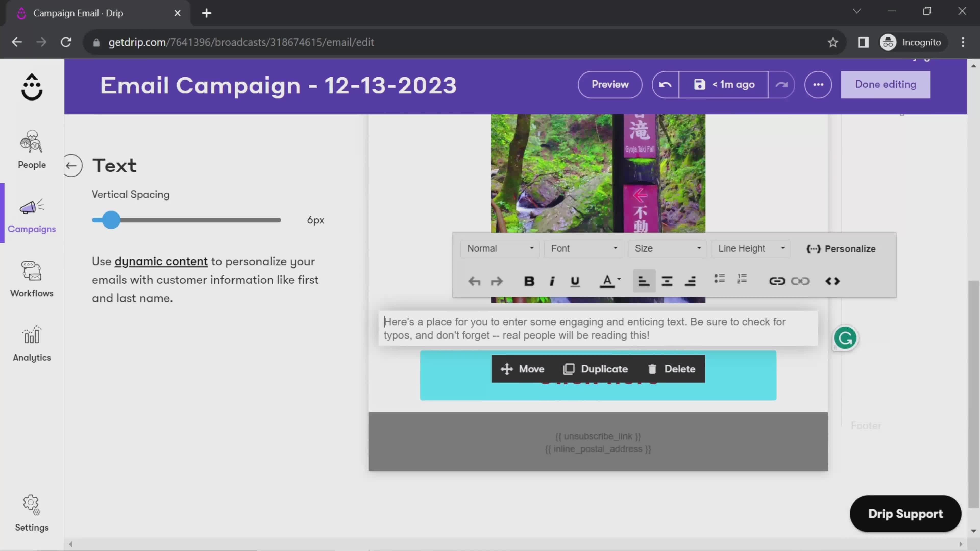
Task: Adjust the Vertical Spacing slider
Action: pyautogui.click(x=110, y=220)
